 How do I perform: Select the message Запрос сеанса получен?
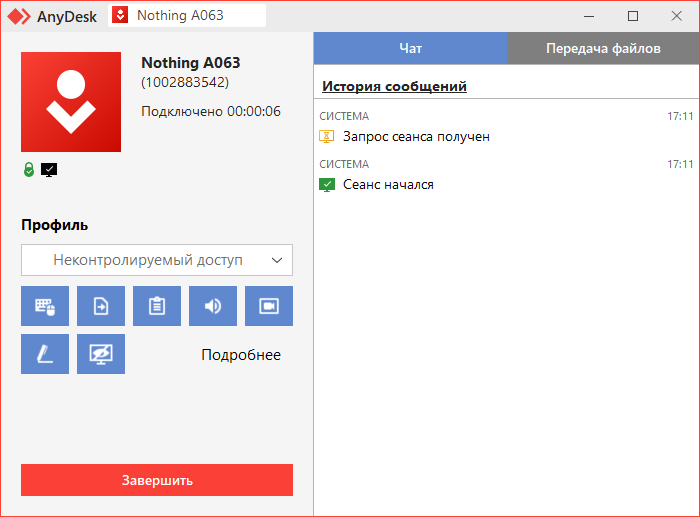coord(416,136)
